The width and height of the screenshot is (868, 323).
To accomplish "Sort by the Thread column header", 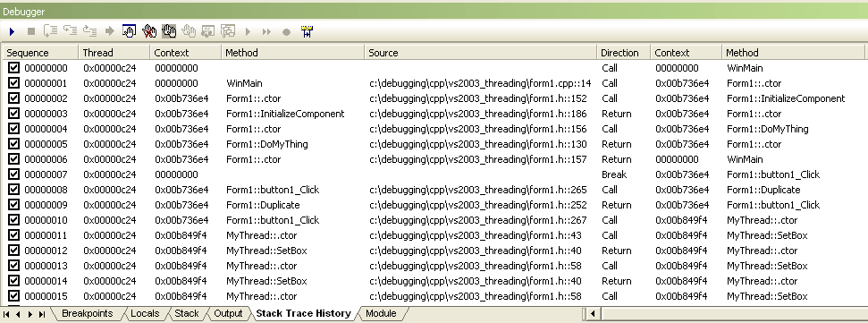I will pos(114,53).
